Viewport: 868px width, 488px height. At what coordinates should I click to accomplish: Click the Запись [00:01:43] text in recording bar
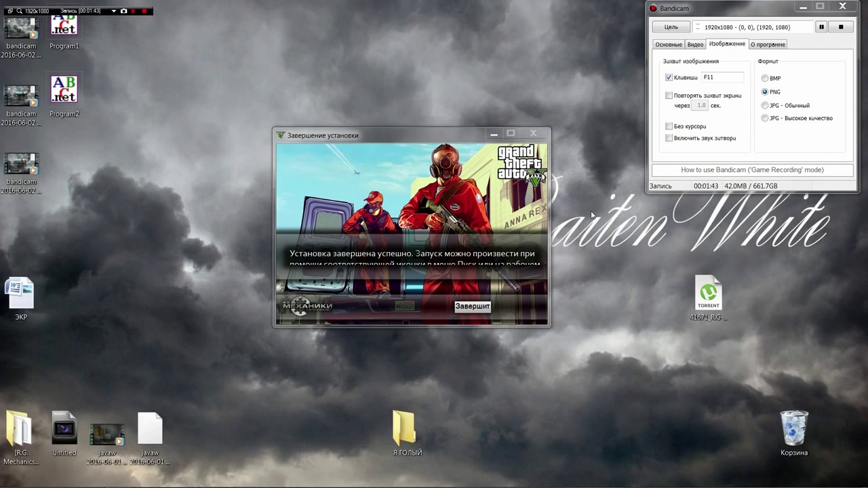pyautogui.click(x=81, y=11)
